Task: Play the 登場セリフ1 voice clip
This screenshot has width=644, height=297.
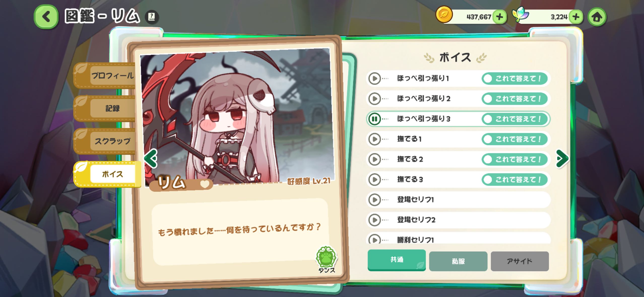Action: [374, 200]
